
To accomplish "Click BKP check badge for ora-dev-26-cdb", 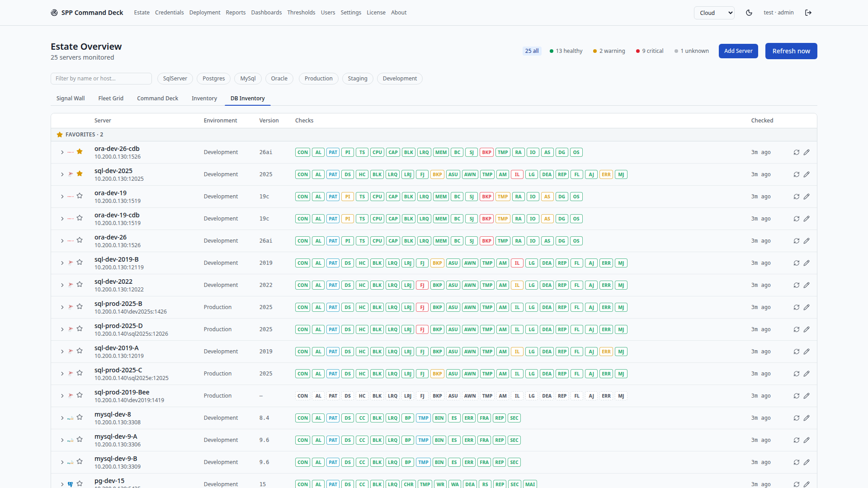I will [486, 152].
